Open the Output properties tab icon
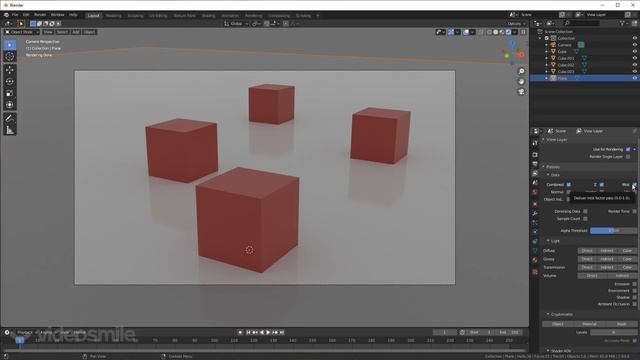Image resolution: width=640 pixels, height=360 pixels. tap(535, 164)
